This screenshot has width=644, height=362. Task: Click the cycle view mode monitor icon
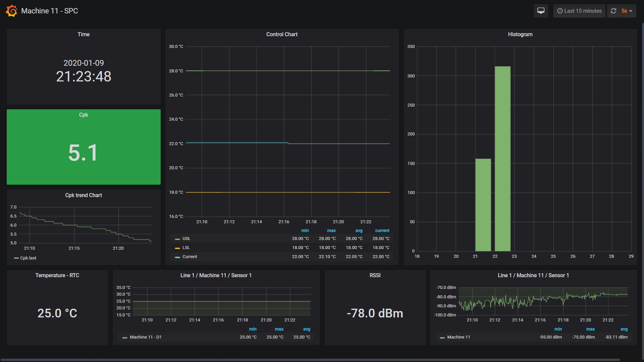541,11
